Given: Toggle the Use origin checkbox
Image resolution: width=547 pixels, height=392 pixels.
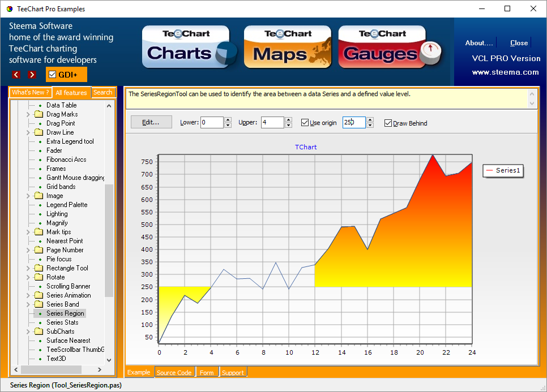Looking at the screenshot, I should tap(305, 123).
